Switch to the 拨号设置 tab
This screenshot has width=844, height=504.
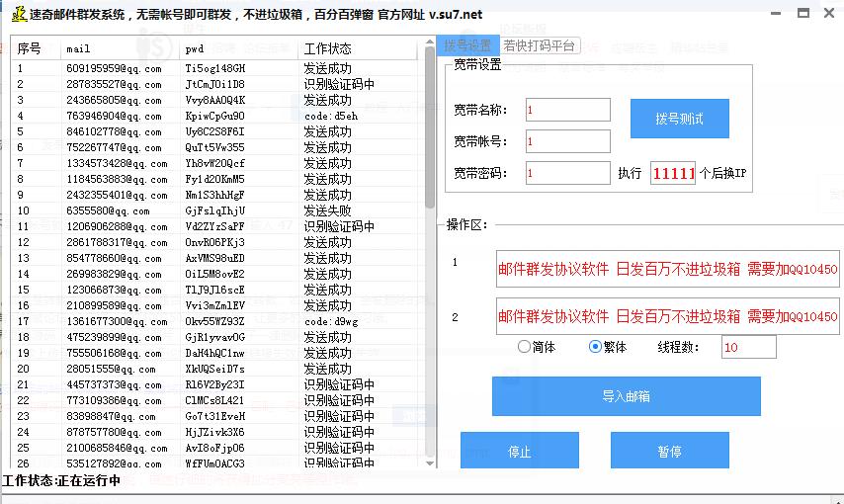pyautogui.click(x=467, y=46)
